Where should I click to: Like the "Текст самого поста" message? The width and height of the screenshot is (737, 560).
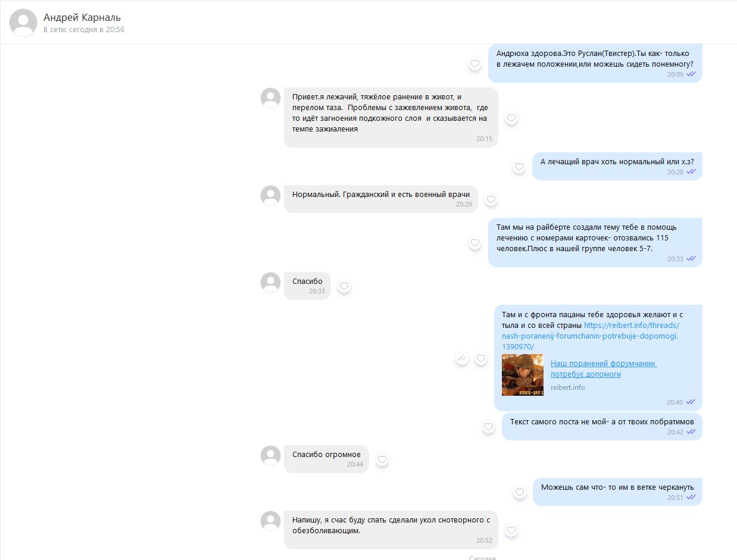(489, 427)
